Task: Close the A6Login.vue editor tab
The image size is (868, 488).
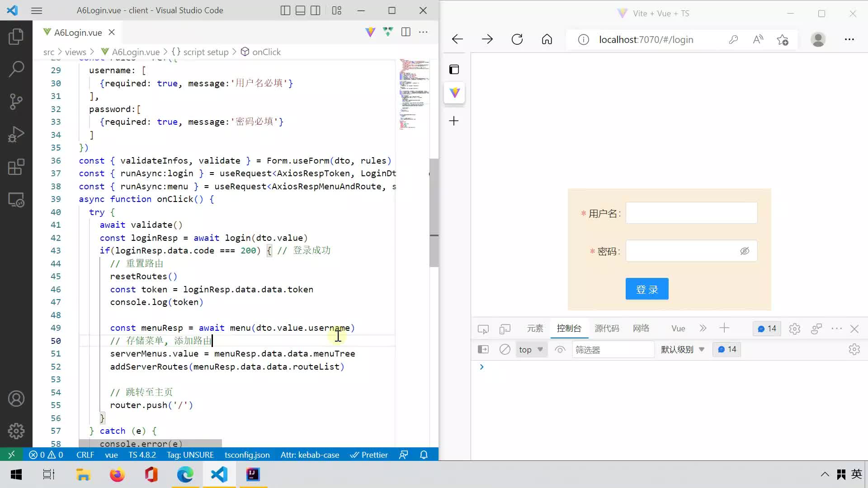Action: (x=112, y=32)
